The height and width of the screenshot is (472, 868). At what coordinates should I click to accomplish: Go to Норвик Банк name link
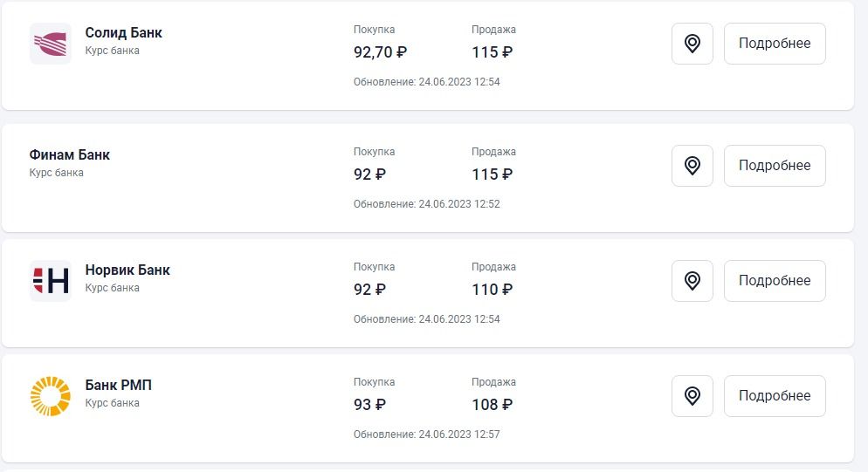[x=127, y=270]
